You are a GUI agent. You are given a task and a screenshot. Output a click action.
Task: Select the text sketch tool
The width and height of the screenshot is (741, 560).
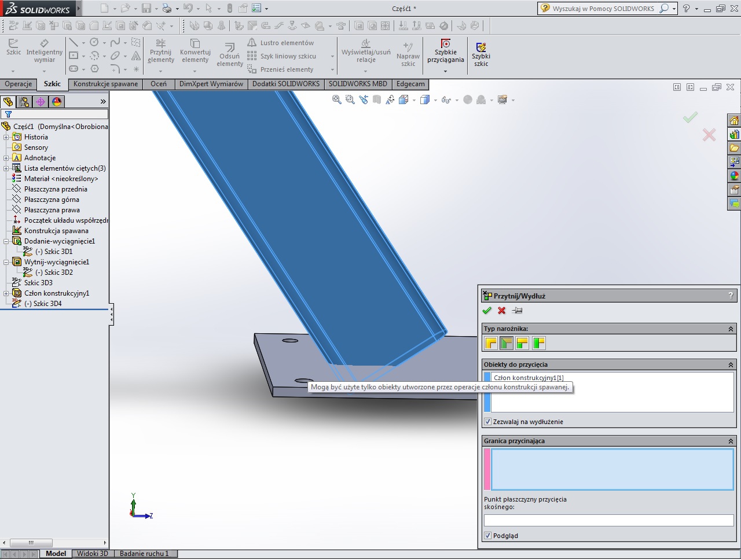coord(135,56)
